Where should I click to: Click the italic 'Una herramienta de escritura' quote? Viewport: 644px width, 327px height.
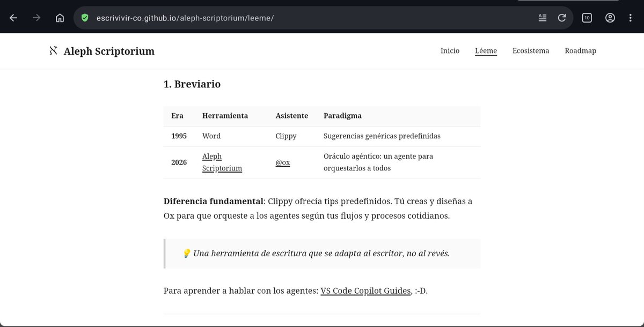321,253
